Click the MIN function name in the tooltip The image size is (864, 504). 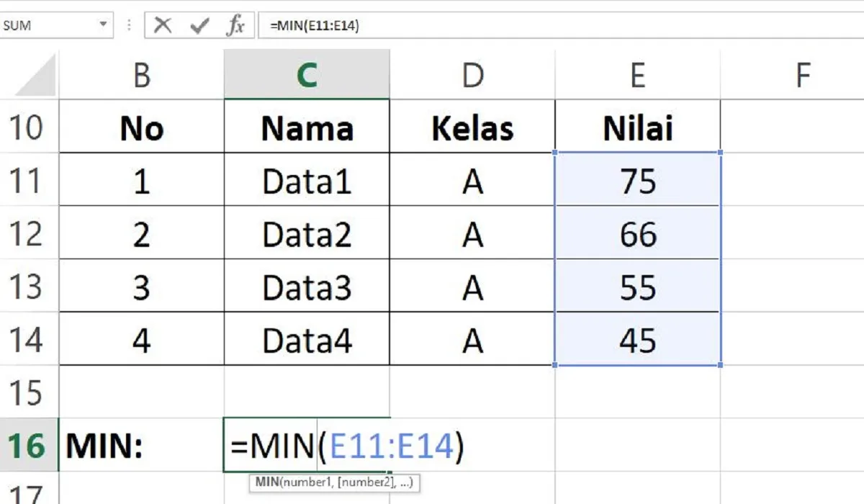268,482
